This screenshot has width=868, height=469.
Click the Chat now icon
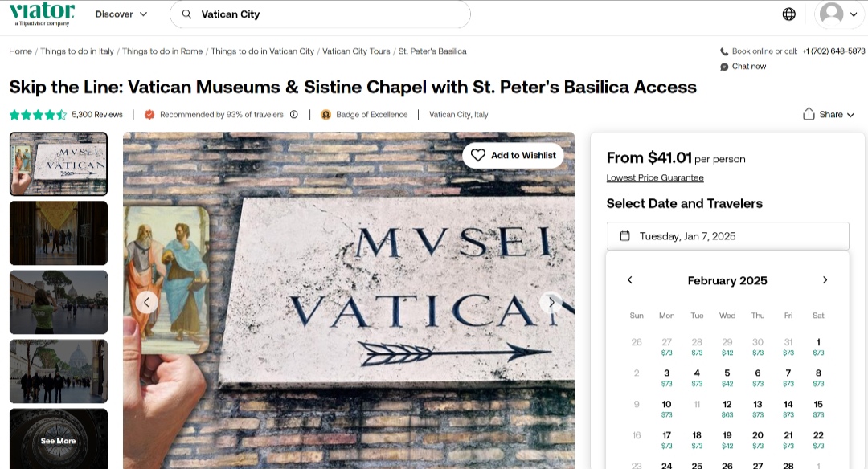724,67
